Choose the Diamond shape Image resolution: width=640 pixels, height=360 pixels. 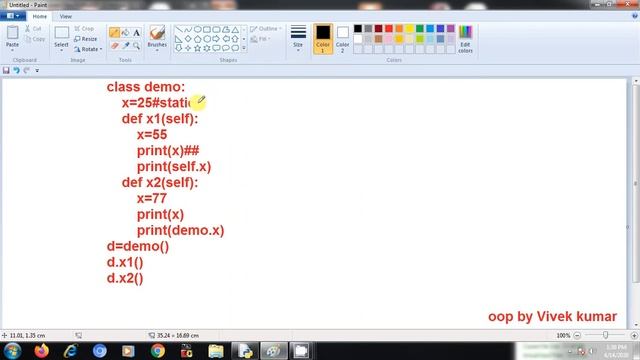188,39
